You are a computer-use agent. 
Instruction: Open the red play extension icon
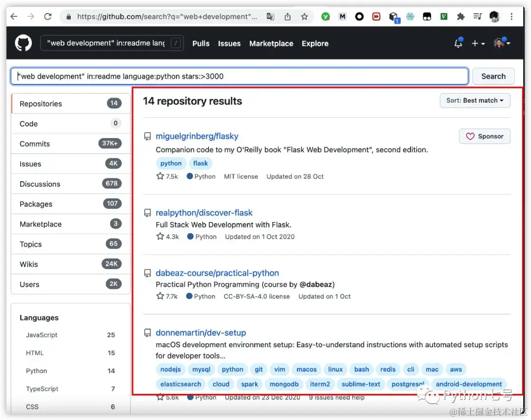point(376,17)
